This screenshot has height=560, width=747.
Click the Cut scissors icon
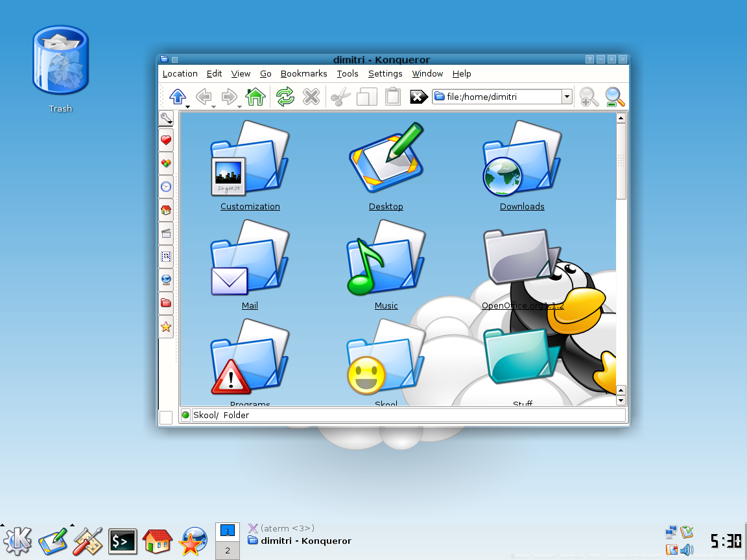340,97
